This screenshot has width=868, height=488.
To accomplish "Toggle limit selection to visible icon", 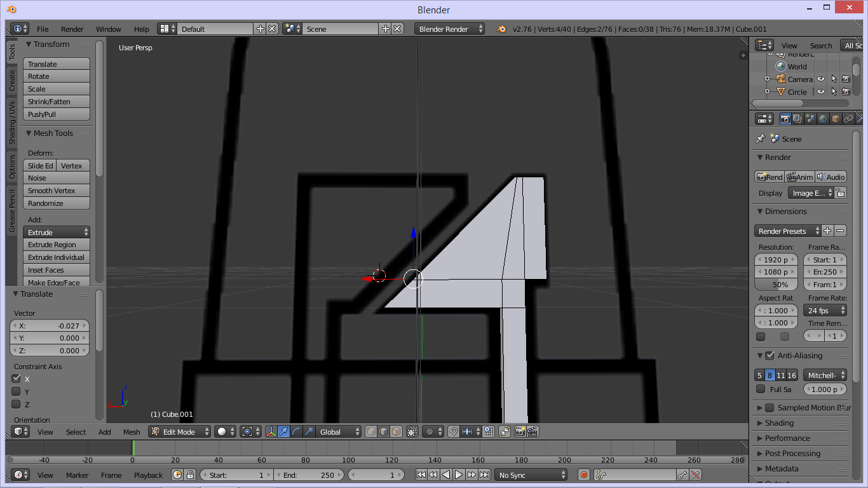I will tap(412, 431).
